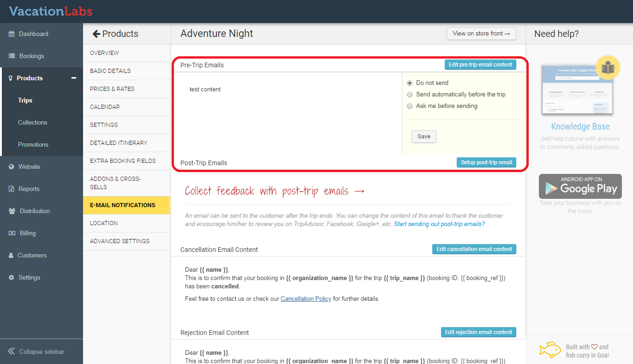Click the Billing money icon
This screenshot has height=364, width=633.
[x=12, y=233]
